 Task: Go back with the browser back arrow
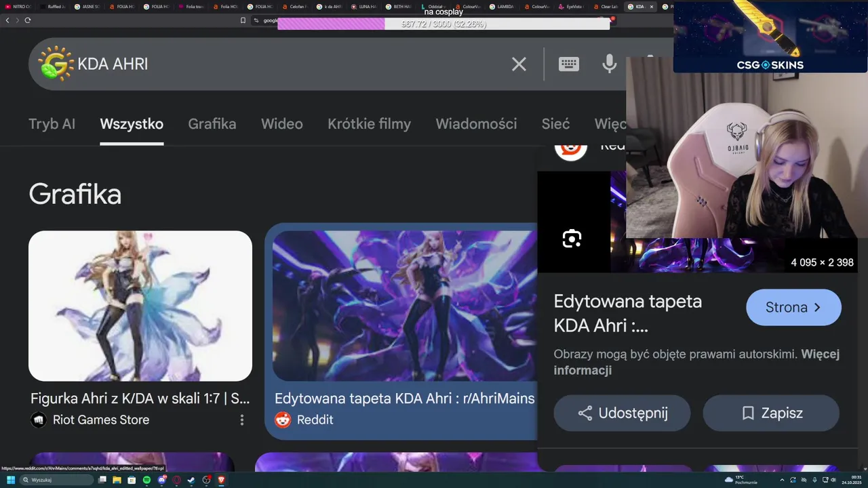7,20
